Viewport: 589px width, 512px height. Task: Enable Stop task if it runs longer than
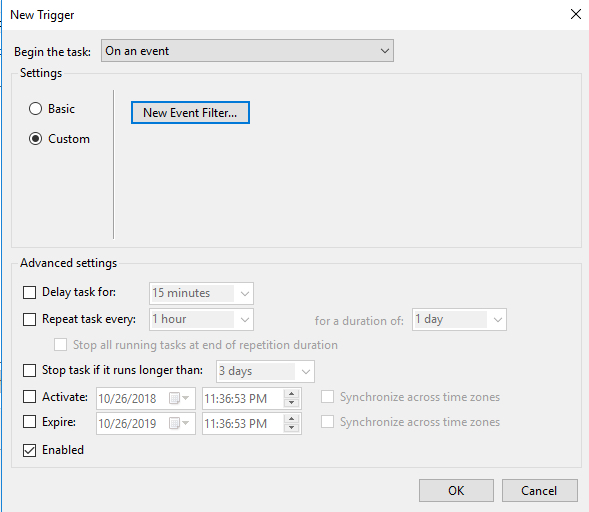click(x=29, y=370)
